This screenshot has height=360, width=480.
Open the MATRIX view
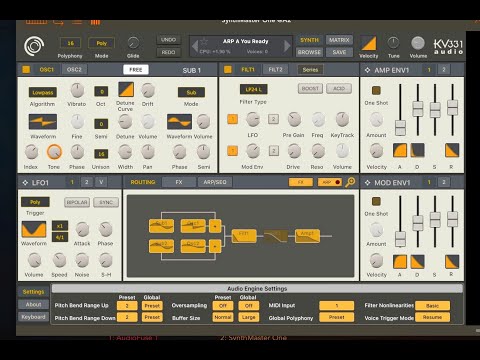coord(339,40)
